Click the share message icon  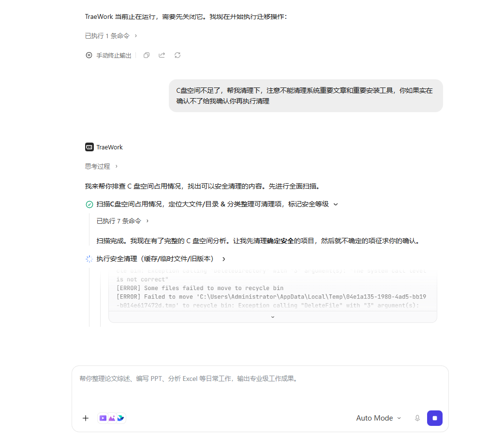click(x=162, y=55)
